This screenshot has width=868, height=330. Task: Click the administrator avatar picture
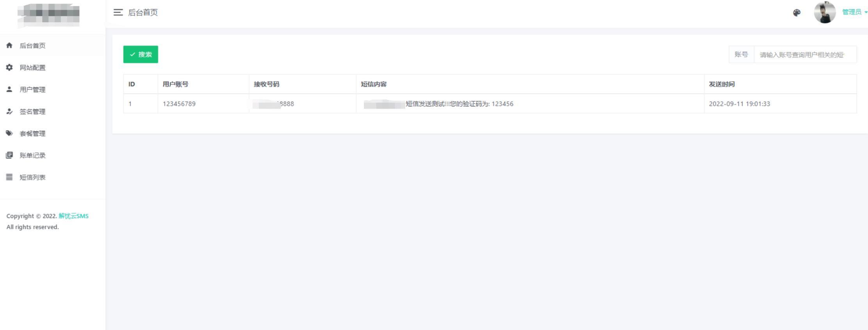(825, 12)
